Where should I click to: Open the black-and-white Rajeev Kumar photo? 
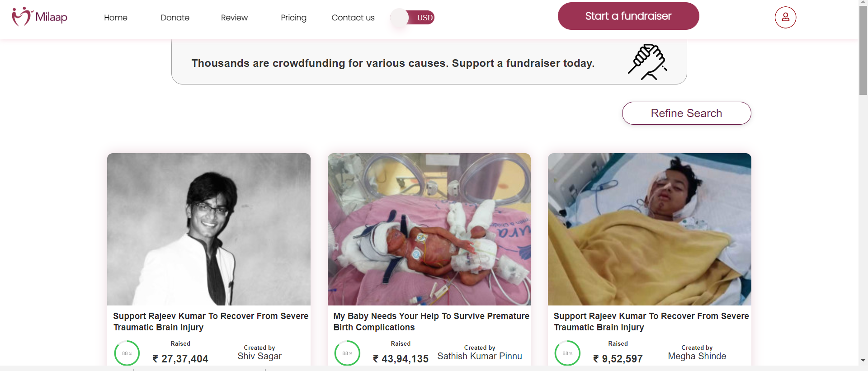209,229
